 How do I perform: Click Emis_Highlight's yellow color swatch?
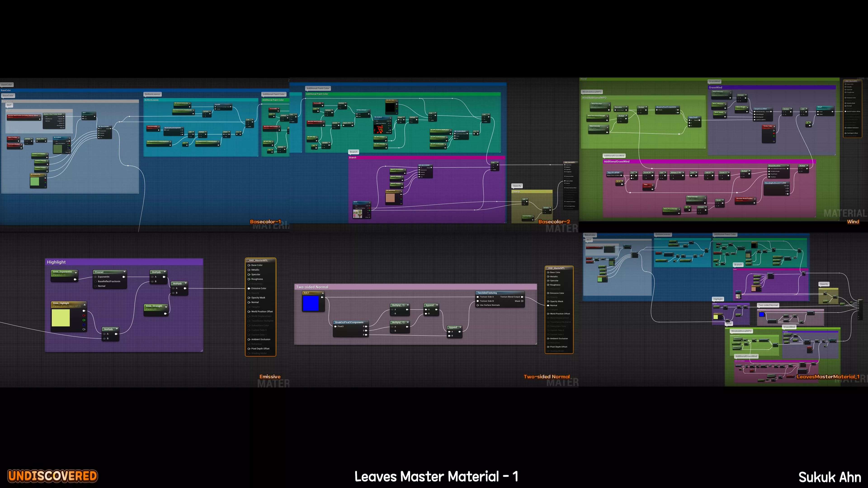[x=61, y=318]
